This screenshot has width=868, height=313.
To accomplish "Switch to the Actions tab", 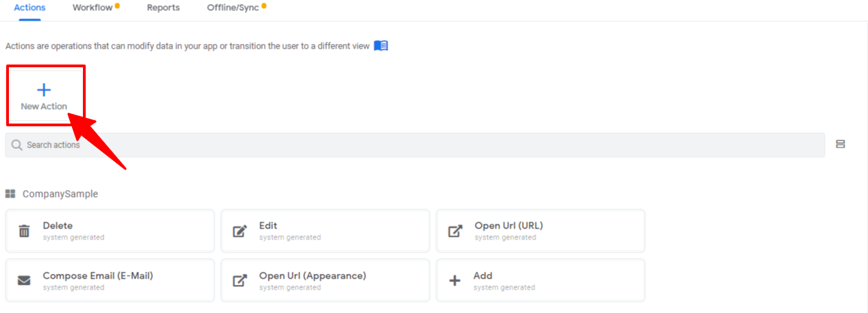I will [x=29, y=8].
